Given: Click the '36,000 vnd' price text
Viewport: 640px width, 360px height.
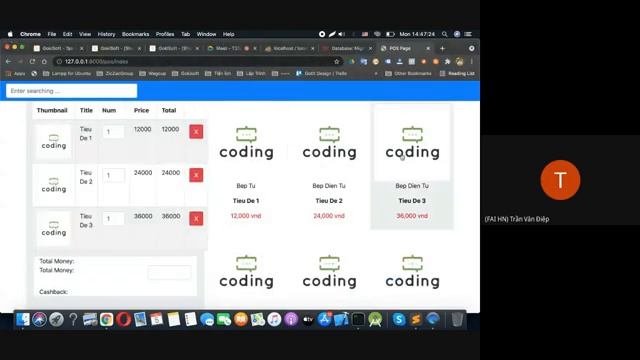Looking at the screenshot, I should [412, 216].
